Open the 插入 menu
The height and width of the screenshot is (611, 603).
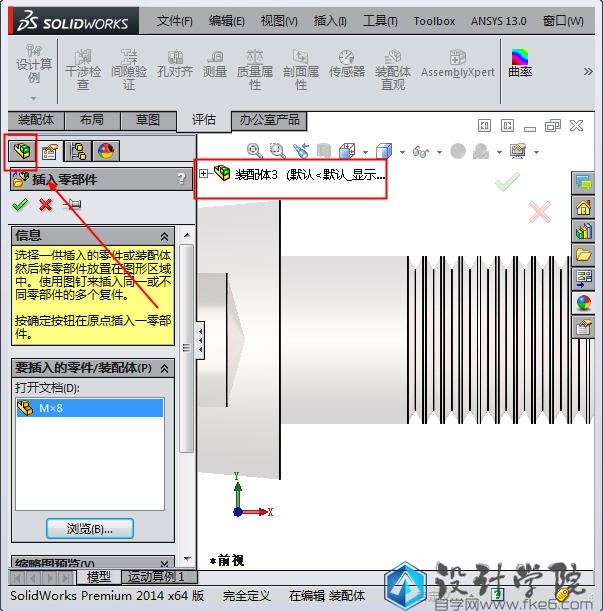330,21
